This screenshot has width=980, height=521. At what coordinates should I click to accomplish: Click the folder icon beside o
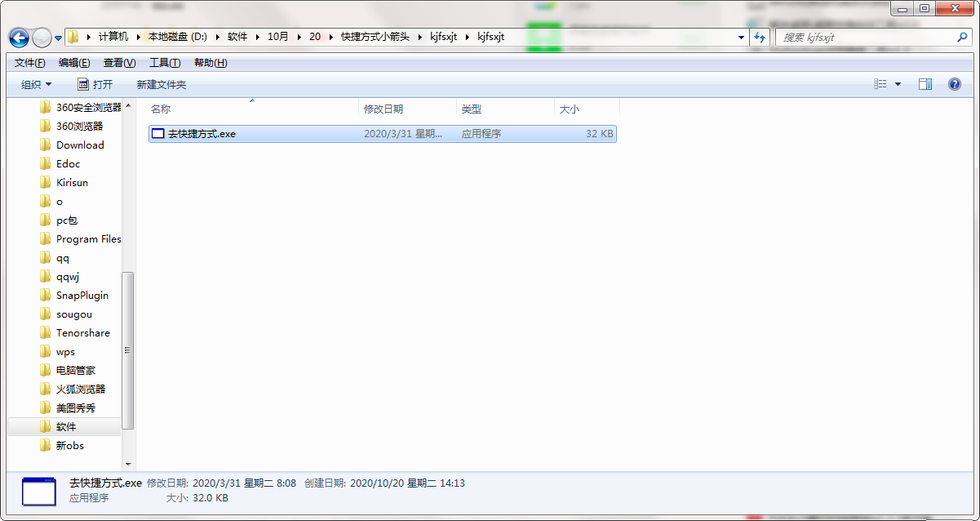point(46,201)
